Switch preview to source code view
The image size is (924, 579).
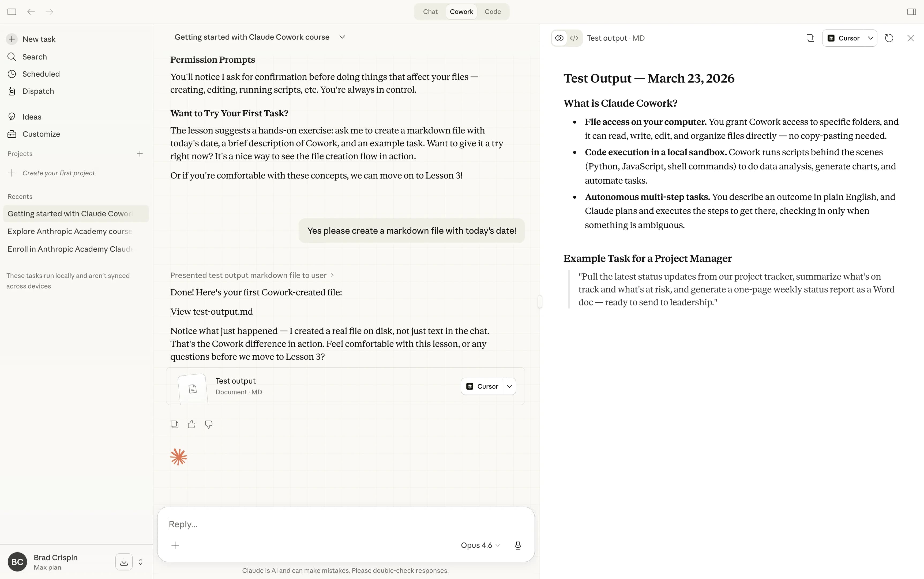click(574, 38)
